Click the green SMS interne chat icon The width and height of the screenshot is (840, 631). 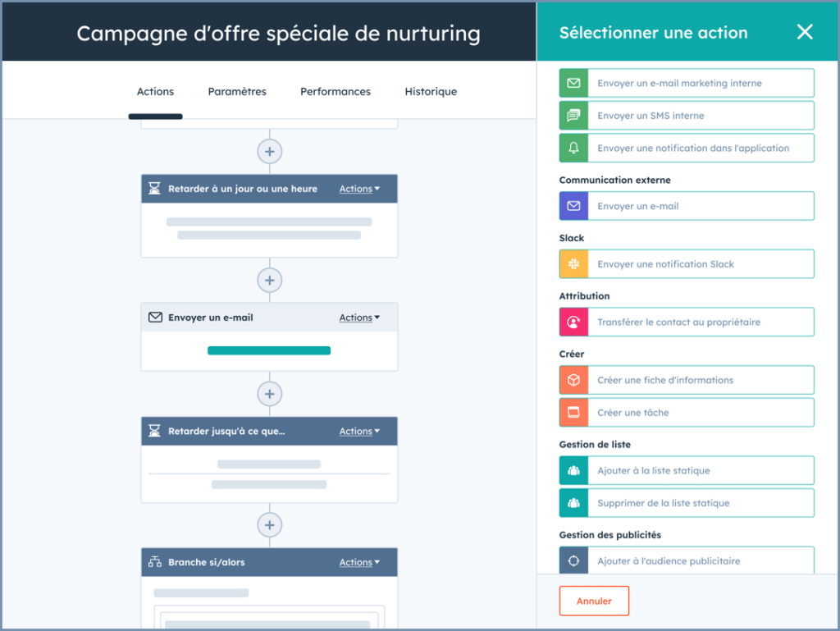tap(573, 116)
